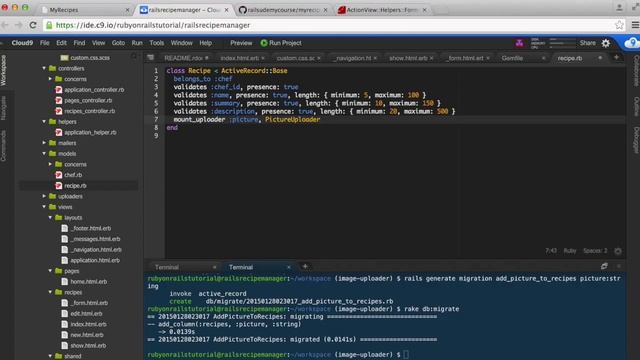Screen dimensions: 640x360
Task: Open the Cloud9 cloud account icon
Action: [632, 43]
